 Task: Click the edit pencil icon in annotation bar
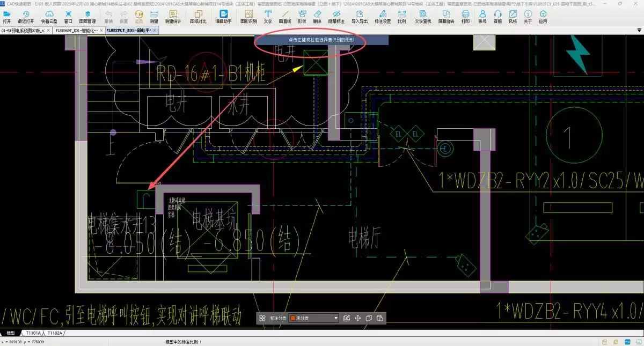[347, 318]
